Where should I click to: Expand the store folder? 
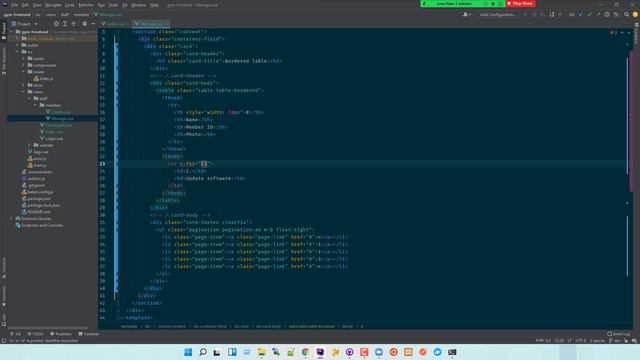tap(23, 85)
